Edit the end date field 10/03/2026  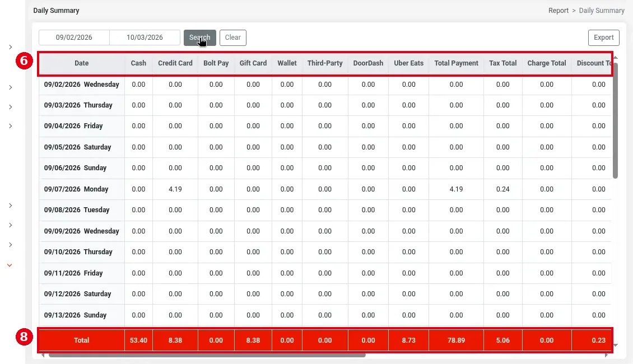[x=145, y=38]
